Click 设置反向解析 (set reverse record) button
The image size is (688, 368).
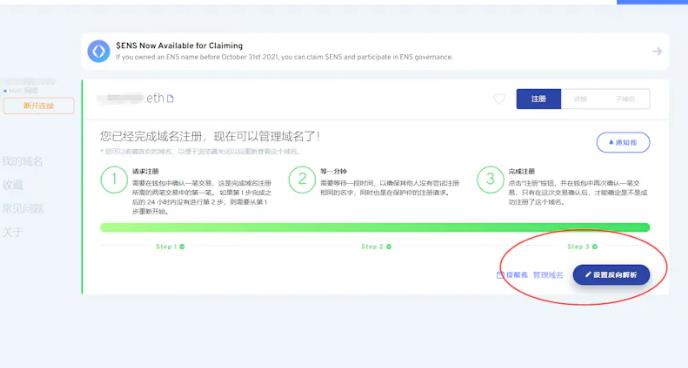611,275
